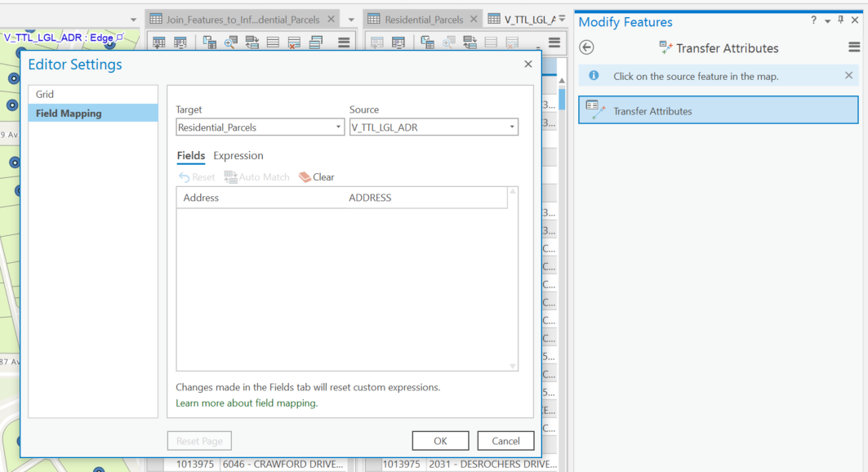Click the back arrow in Modify Features pane
Screen dimensions: 868x472
click(586, 47)
